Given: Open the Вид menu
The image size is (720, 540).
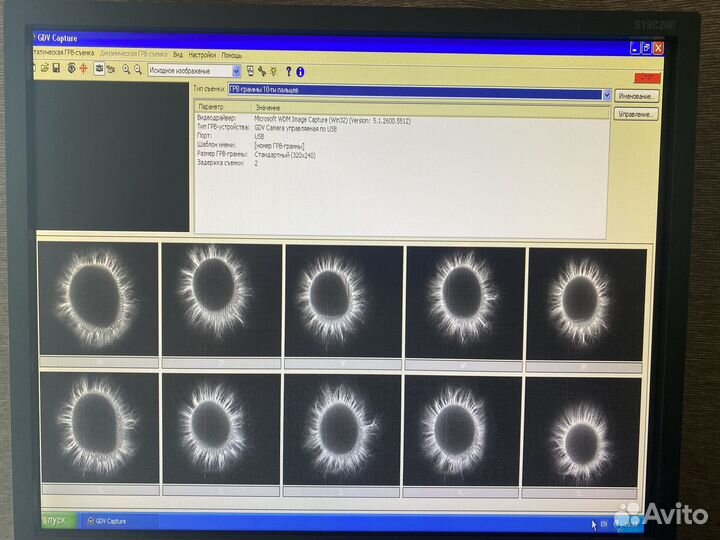Looking at the screenshot, I should pyautogui.click(x=178, y=54).
